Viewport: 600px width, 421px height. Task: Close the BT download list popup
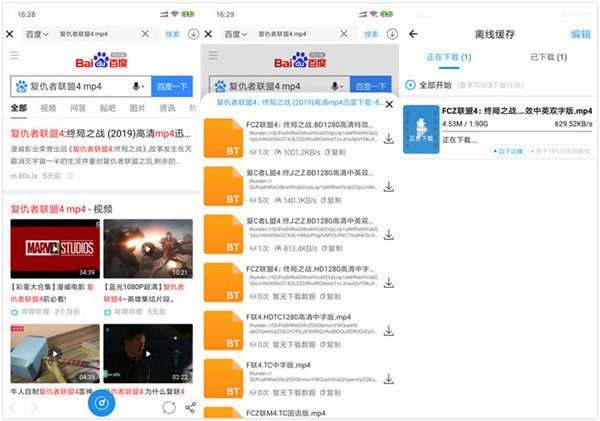click(x=389, y=104)
